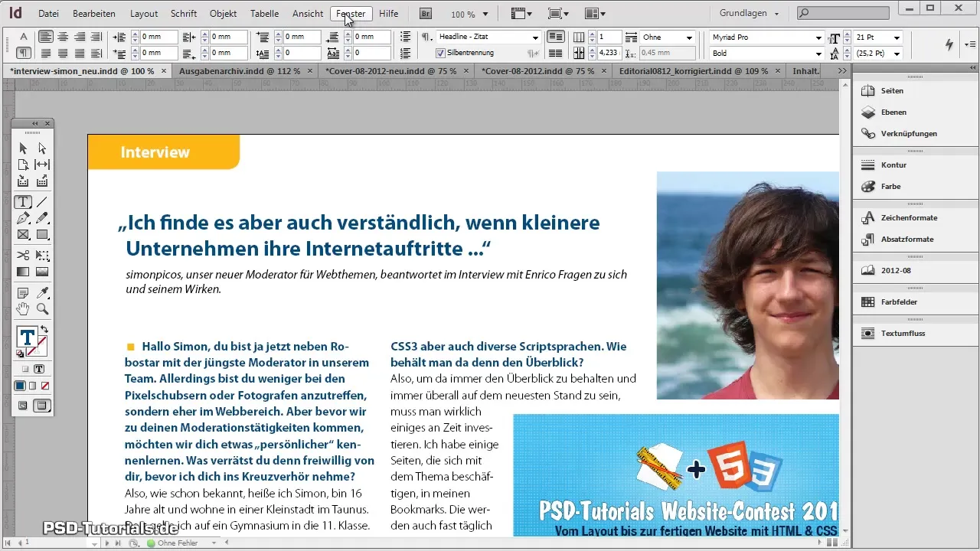Viewport: 980px width, 551px height.
Task: Open the Tabelle menu
Action: click(265, 14)
